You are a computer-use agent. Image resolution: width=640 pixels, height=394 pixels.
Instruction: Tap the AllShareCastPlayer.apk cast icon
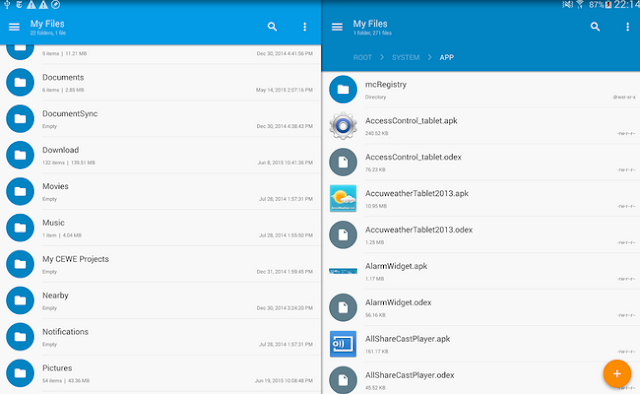[x=343, y=344]
